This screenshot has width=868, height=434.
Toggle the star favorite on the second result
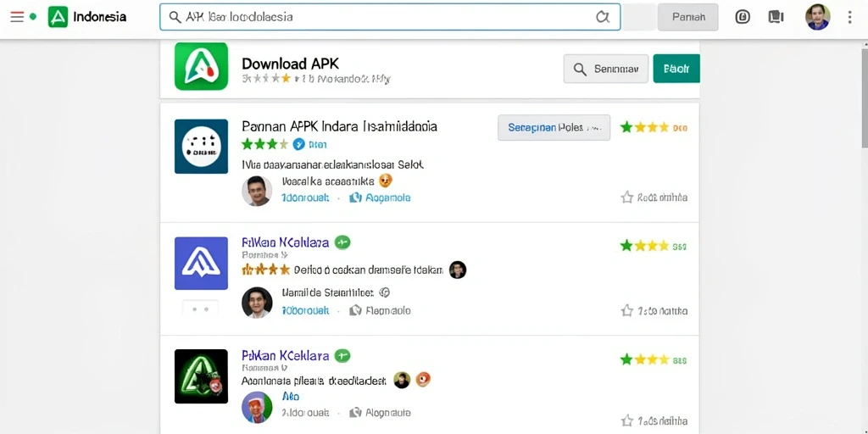(626, 310)
